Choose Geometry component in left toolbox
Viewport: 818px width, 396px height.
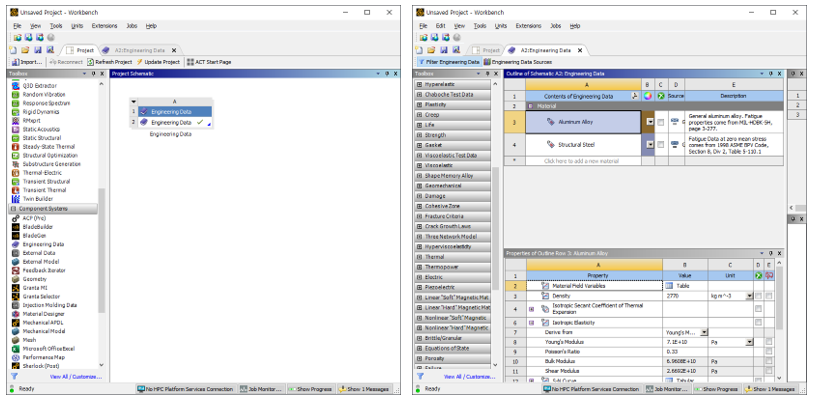tap(34, 279)
